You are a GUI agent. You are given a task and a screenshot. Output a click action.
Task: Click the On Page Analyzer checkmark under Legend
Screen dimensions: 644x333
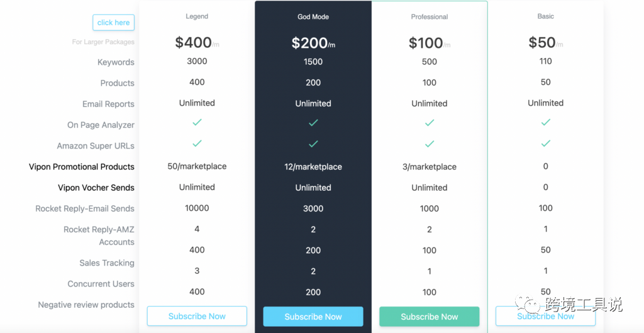pos(197,122)
